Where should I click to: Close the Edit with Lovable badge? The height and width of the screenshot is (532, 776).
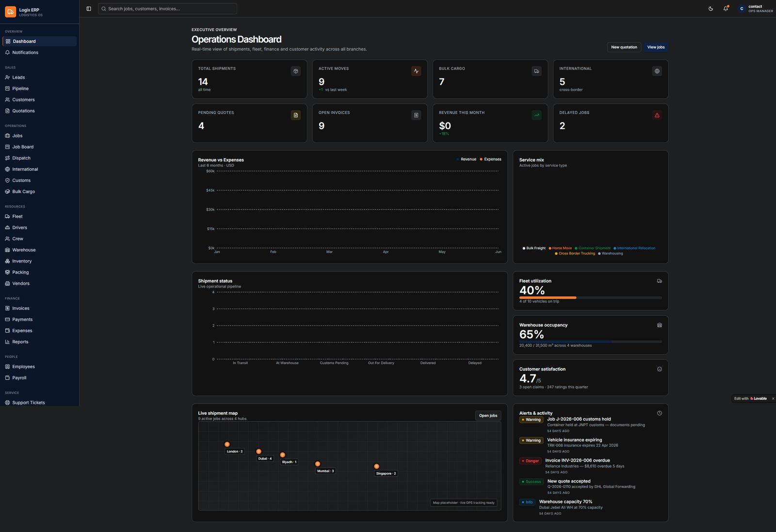[x=773, y=399]
